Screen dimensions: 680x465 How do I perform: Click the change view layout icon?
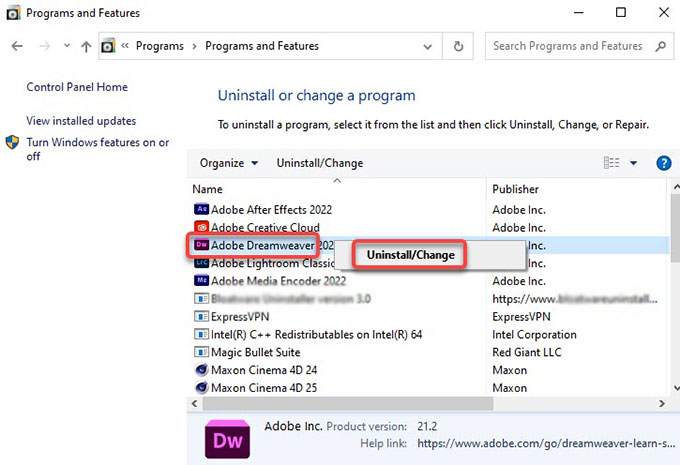(x=611, y=163)
